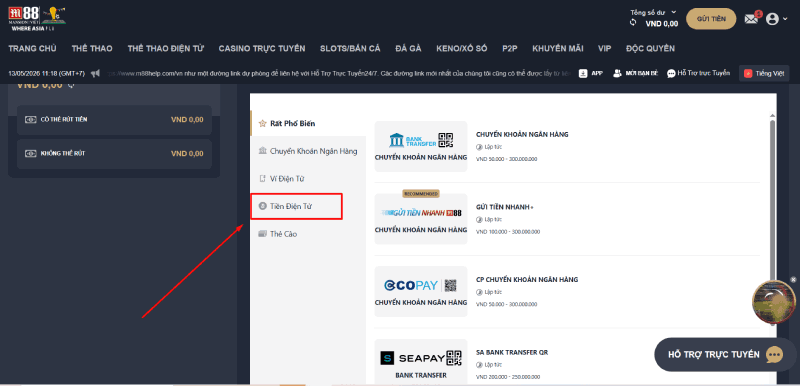Click the card icon beside Thẻ Cào
Viewport: 800px width, 386px height.
pos(262,234)
